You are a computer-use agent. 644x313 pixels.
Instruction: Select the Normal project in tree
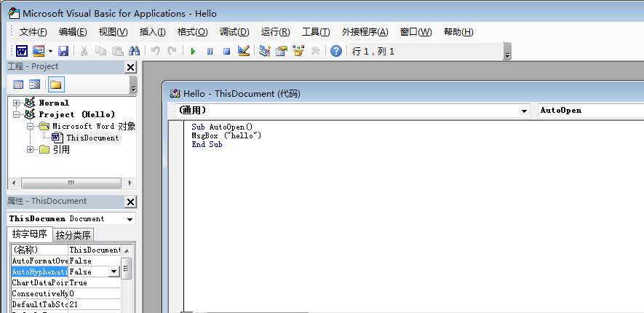[x=54, y=103]
